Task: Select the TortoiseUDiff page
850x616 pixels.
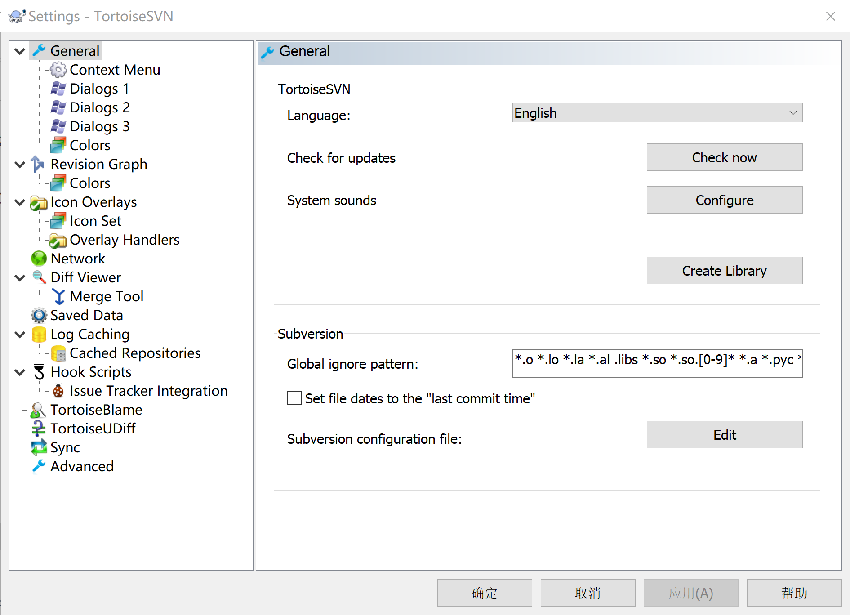Action: pos(93,429)
